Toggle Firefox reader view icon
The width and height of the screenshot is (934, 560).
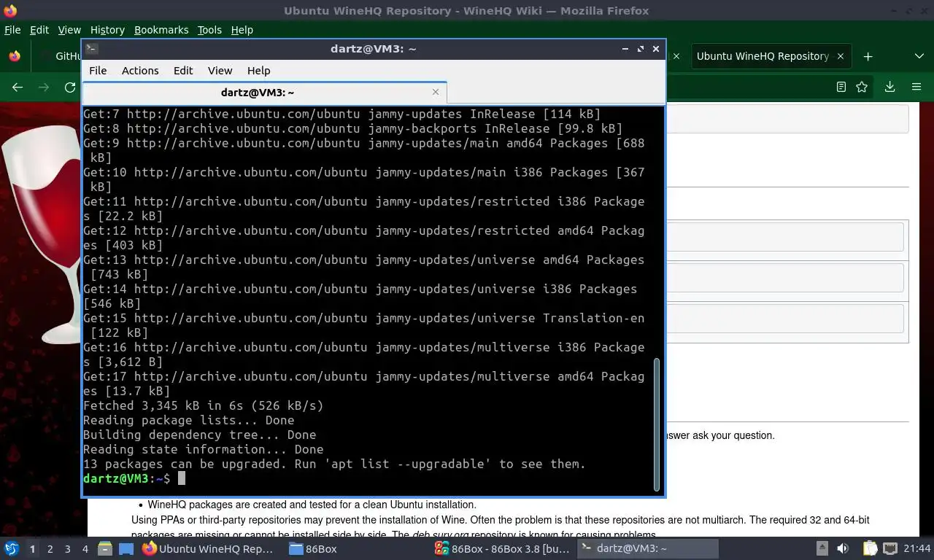841,87
